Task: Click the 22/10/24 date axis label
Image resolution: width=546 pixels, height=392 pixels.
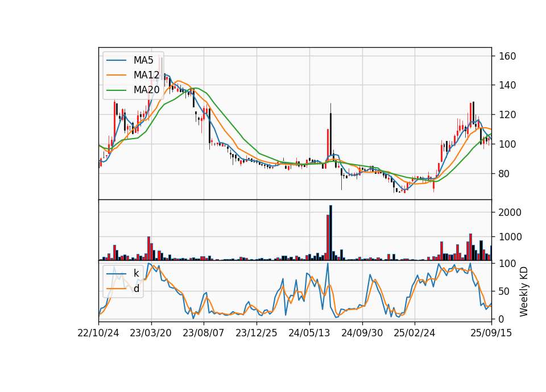Action: point(98,333)
